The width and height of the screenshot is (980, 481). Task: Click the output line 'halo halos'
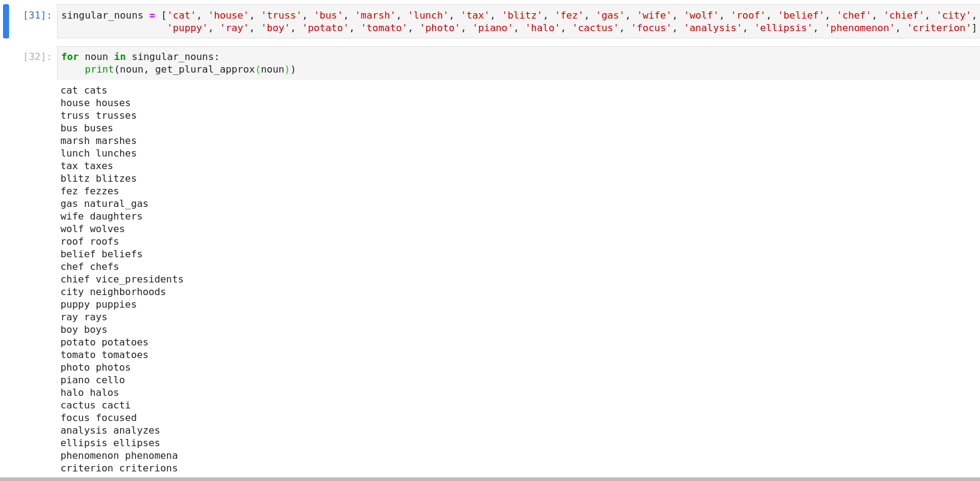pos(90,393)
